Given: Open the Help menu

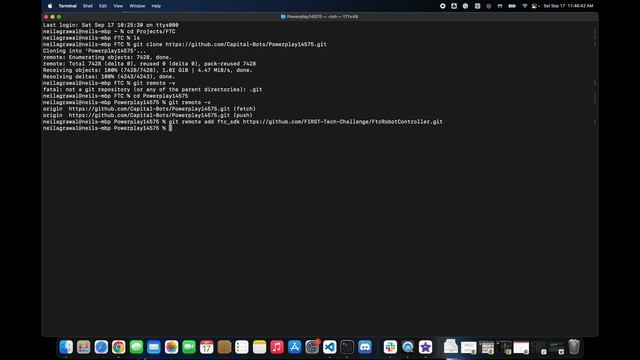Looking at the screenshot, I should point(156,6).
